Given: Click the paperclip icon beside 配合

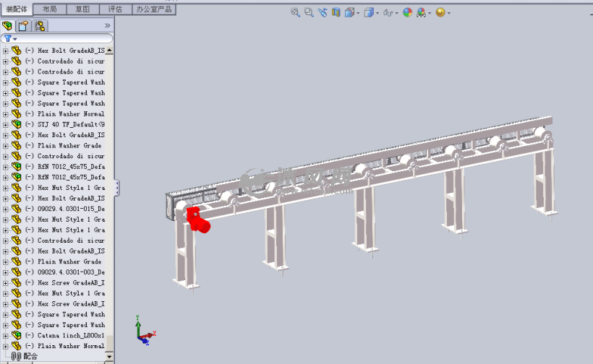Looking at the screenshot, I should [16, 356].
